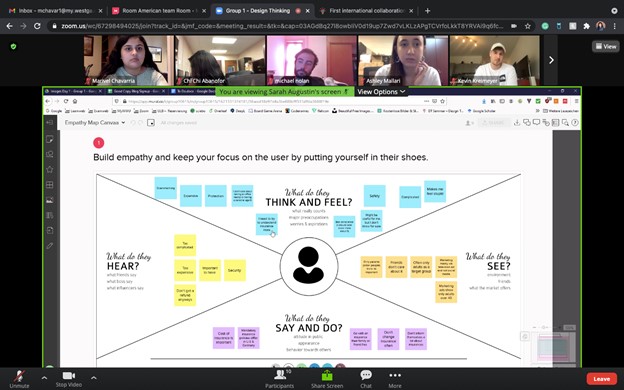Viewport: 624px width, 390px height.
Task: Open the Participants panel
Action: coord(280,379)
